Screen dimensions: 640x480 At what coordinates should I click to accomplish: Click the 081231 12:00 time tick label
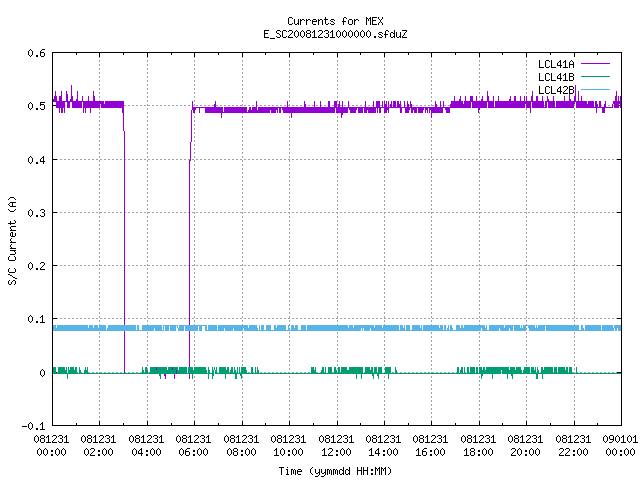(336, 446)
